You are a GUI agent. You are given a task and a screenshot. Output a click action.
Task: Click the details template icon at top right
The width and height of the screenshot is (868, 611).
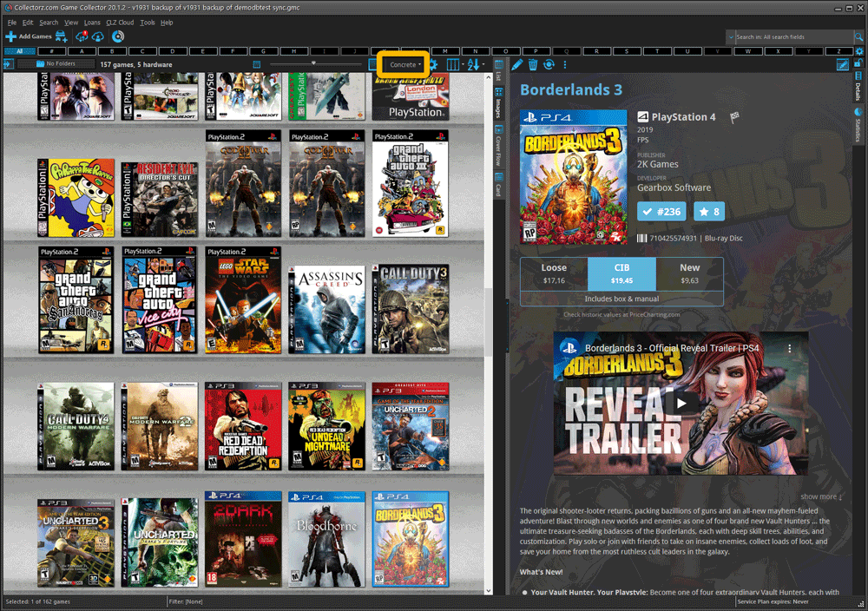coord(843,65)
